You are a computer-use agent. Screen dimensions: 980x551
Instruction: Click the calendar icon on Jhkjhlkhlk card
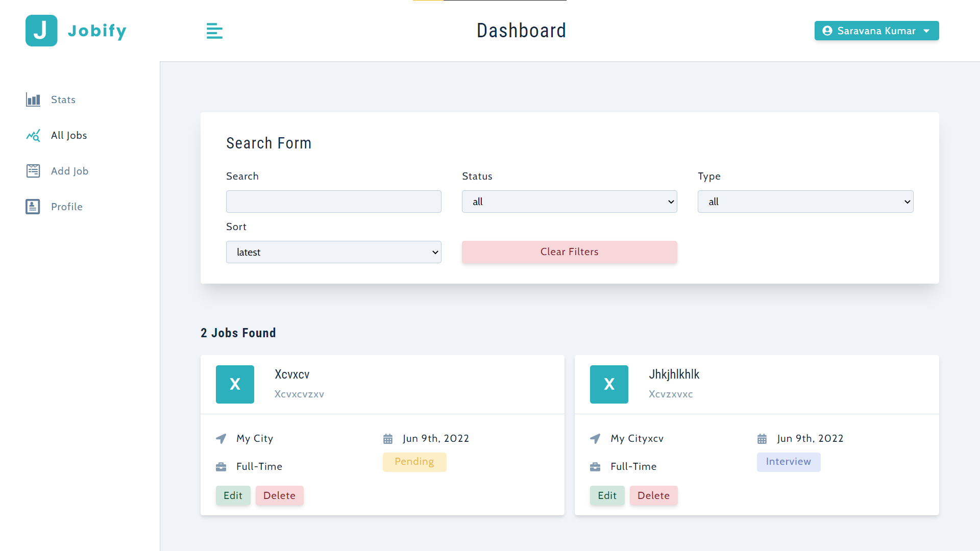[763, 438]
